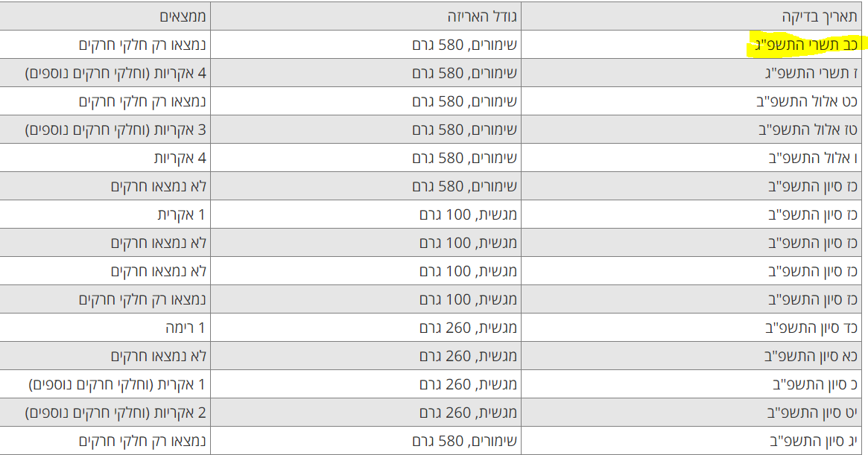This screenshot has height=455, width=868.
Task: Click the finding '2 אקריות (וחלקי חרקים נוספים)'
Action: point(115,413)
